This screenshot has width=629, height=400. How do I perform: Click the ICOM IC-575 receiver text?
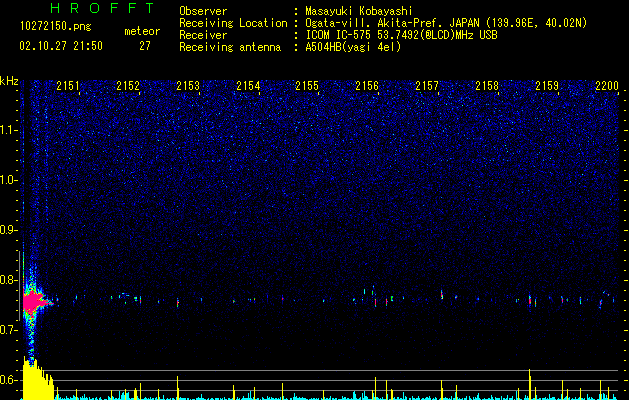coord(401,35)
